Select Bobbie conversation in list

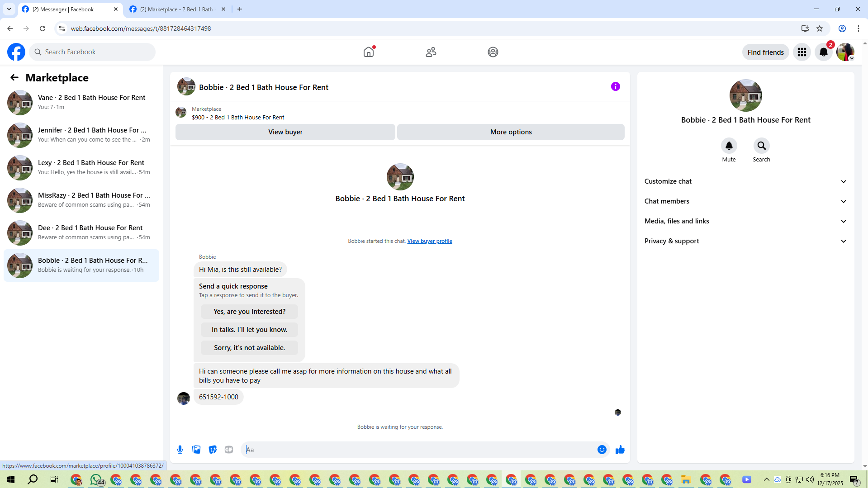81,265
